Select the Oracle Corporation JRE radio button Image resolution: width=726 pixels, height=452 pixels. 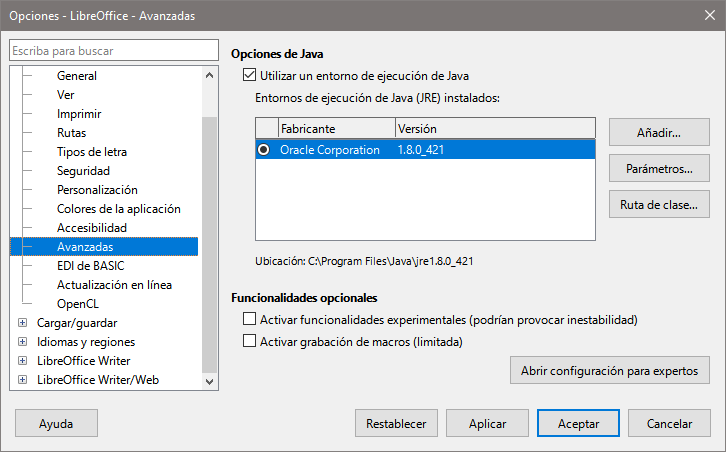click(264, 150)
